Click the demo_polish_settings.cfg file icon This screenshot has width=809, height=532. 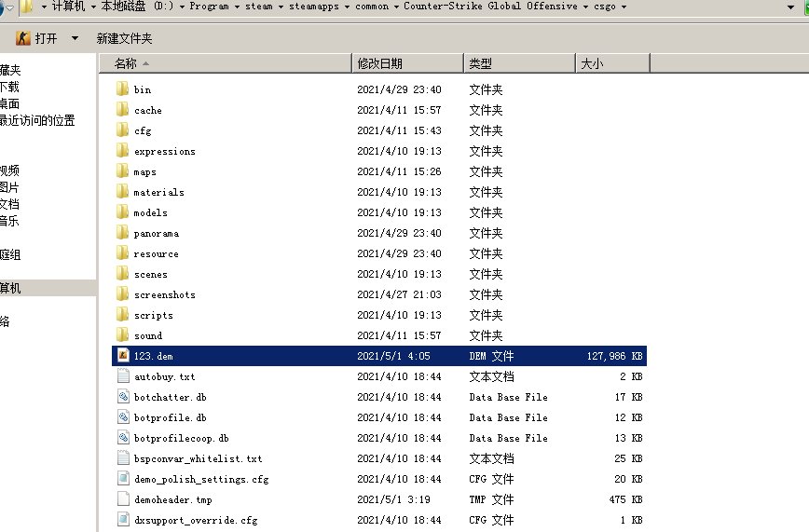click(x=123, y=479)
